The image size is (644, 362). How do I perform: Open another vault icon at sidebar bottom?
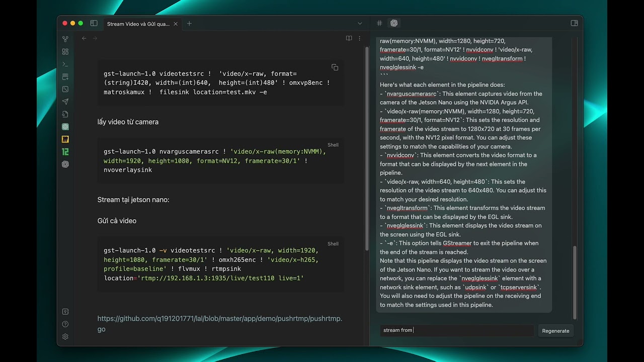point(65,312)
